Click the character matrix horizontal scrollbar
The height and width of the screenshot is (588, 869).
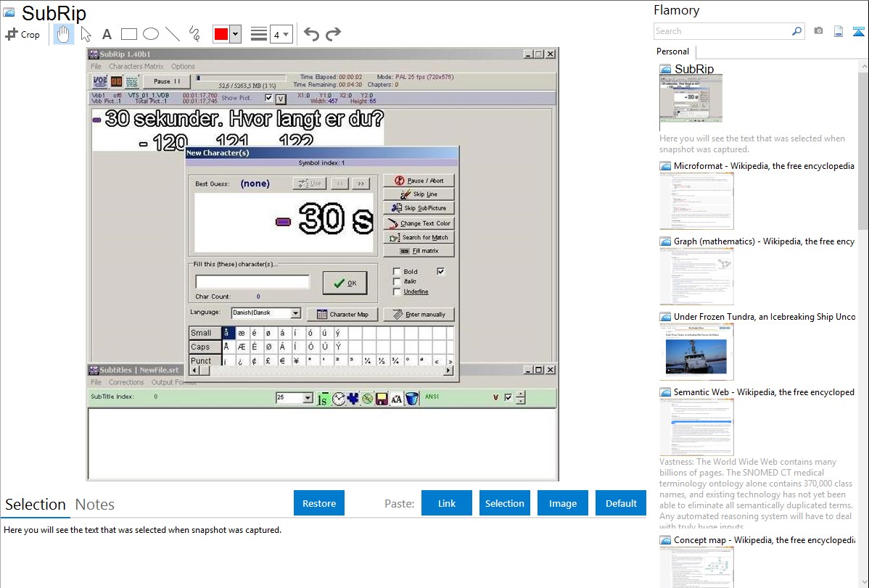click(321, 370)
